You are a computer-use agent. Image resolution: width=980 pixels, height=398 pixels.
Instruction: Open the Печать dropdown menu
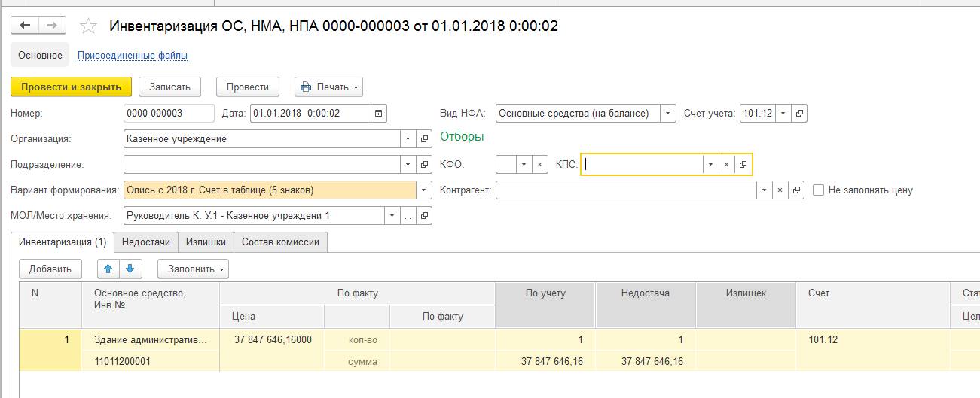329,87
